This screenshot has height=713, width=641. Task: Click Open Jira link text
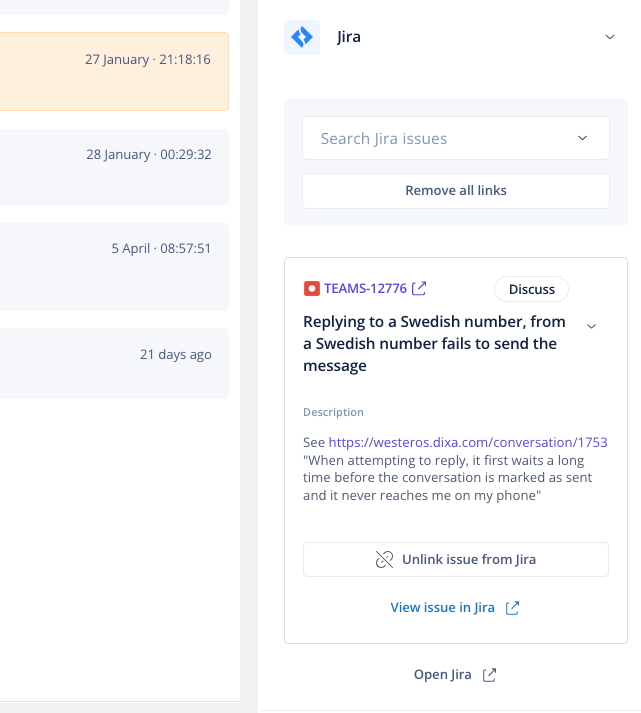coord(442,674)
